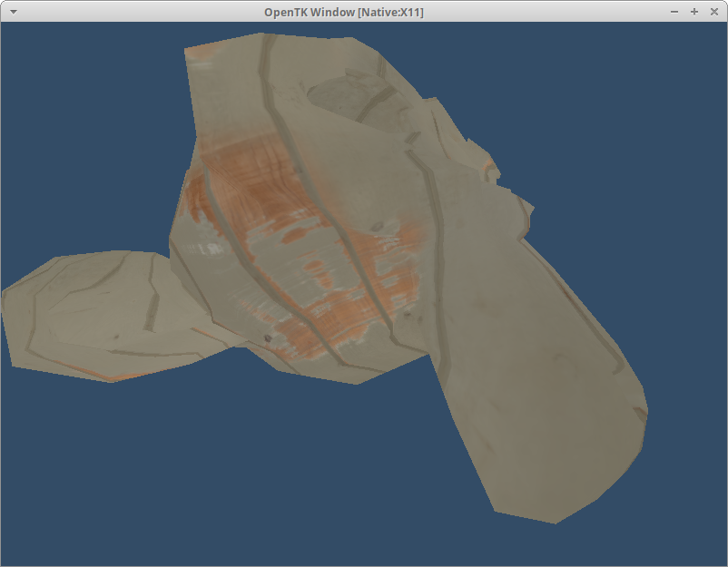
Task: Open the window menu arrow in title bar
Action: click(14, 12)
